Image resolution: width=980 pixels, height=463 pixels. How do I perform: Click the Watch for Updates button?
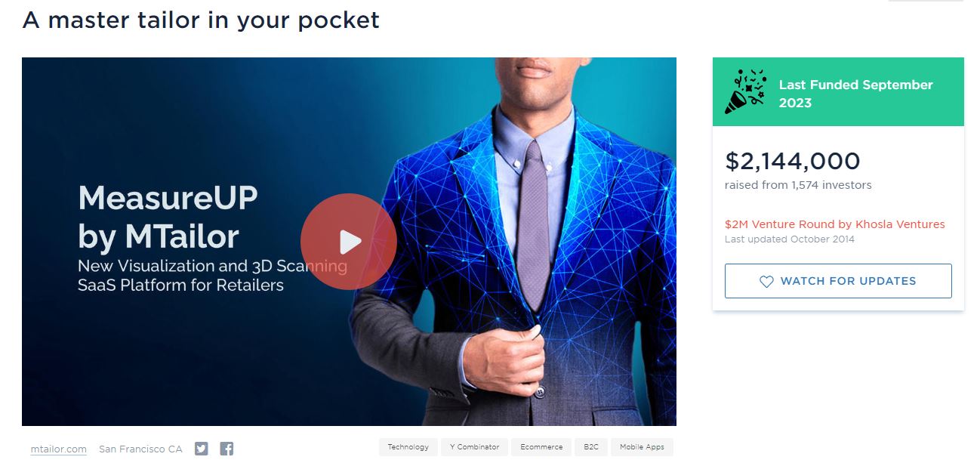(x=838, y=281)
